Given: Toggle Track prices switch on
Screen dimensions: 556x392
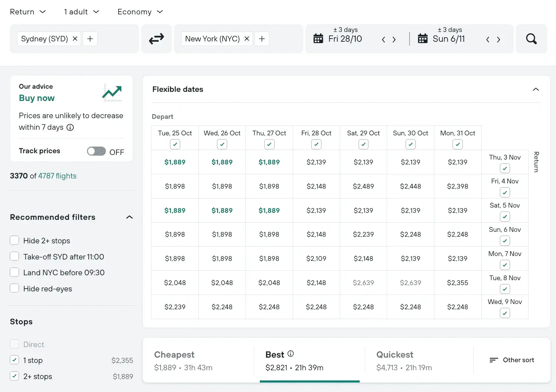Looking at the screenshot, I should click(x=96, y=151).
